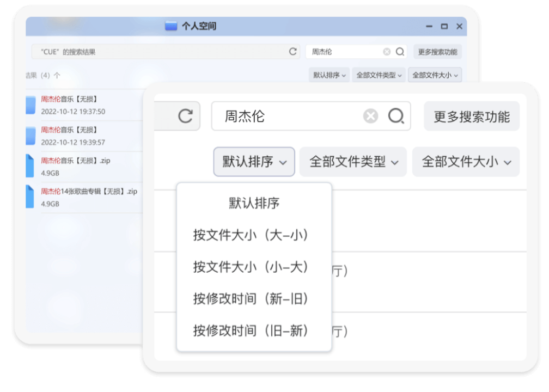Click file icon of 周杰伦音乐【无损】.zip
Screen dimensions: 549x392
30,166
